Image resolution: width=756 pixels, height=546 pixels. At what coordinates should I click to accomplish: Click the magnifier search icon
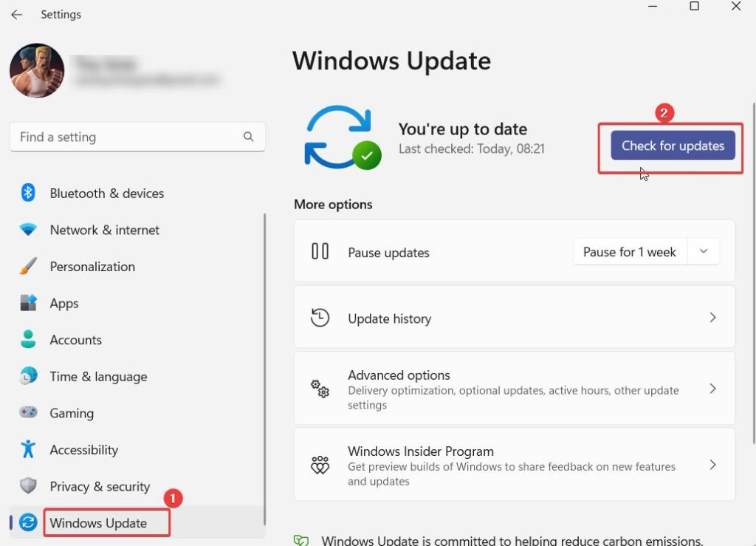click(248, 137)
